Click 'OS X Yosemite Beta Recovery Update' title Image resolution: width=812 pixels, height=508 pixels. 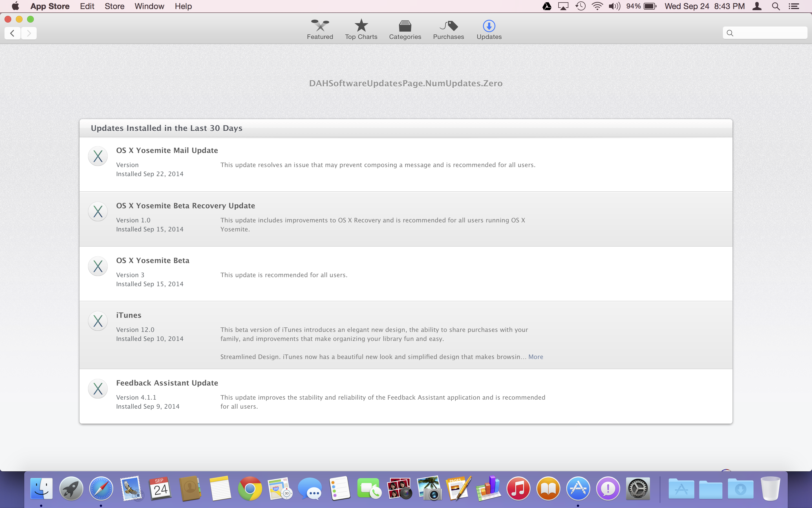pos(186,206)
